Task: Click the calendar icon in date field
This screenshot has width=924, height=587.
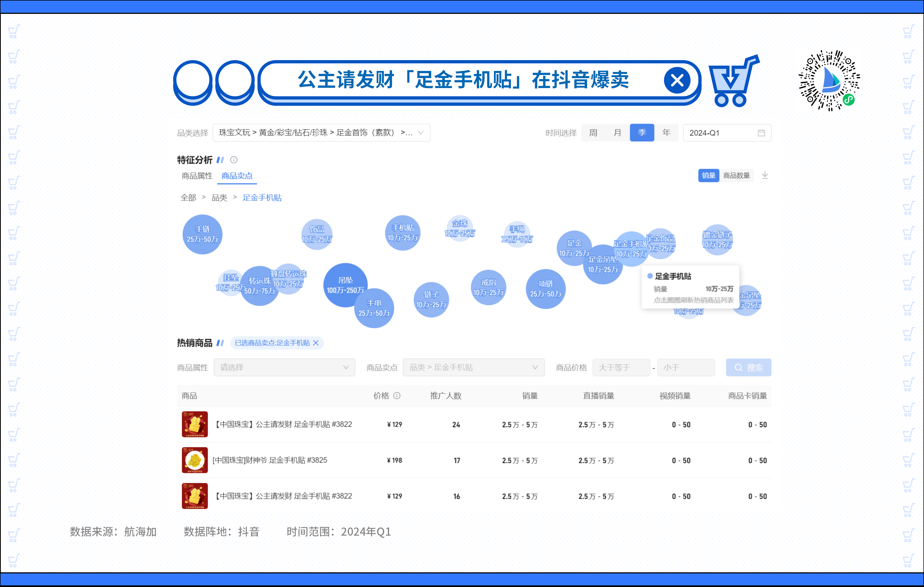Action: point(761,133)
